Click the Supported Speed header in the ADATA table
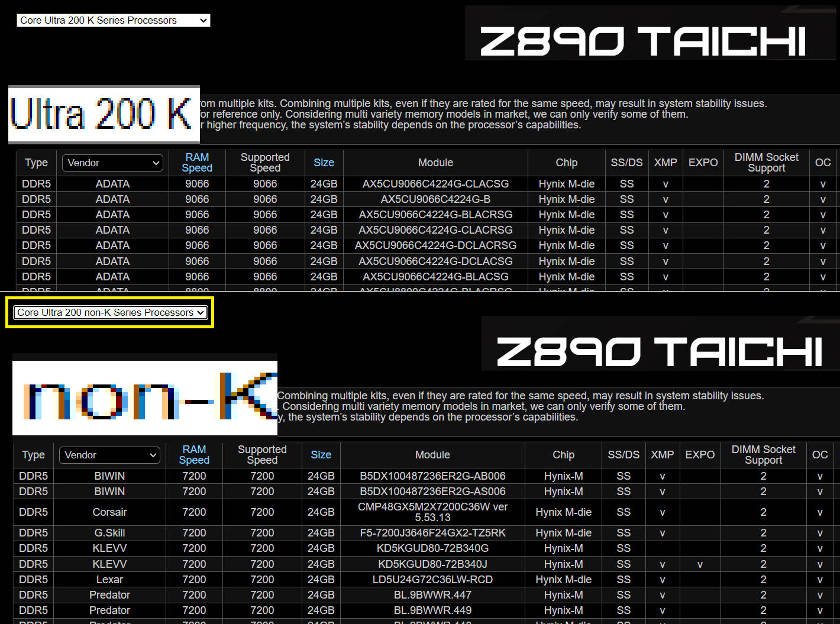840x624 pixels. 265,163
